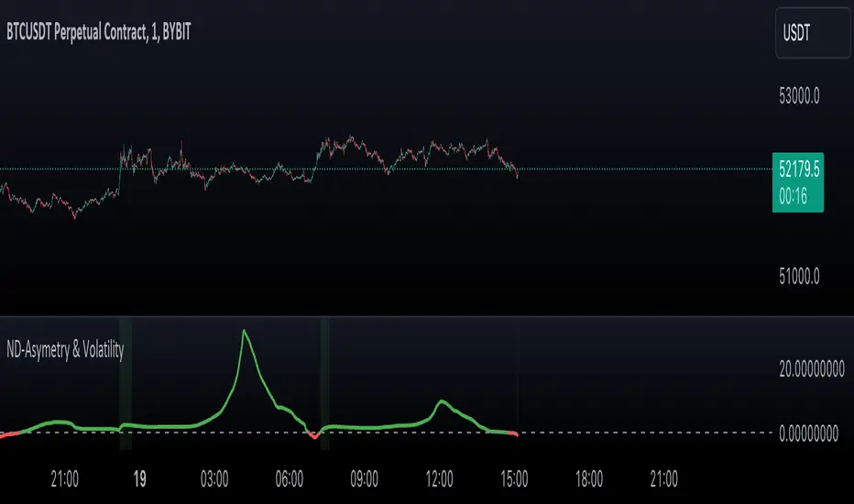Click the 18:00 time axis label
Image resolution: width=854 pixels, height=504 pixels.
589,479
